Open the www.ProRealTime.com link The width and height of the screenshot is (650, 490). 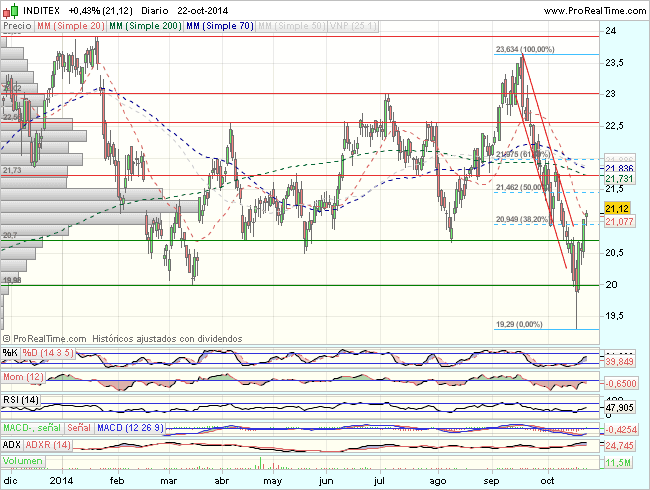(595, 11)
